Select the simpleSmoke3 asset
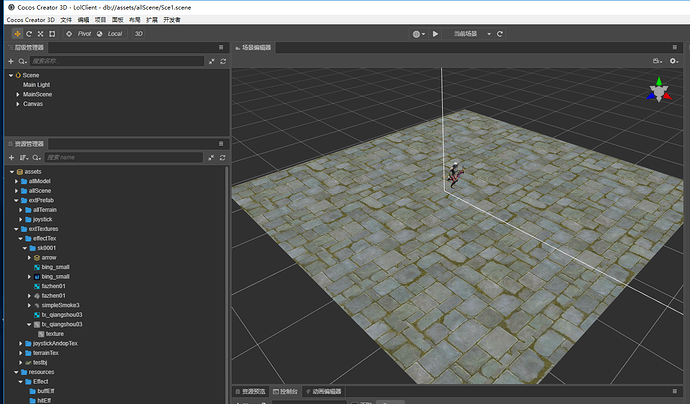 tap(61, 305)
